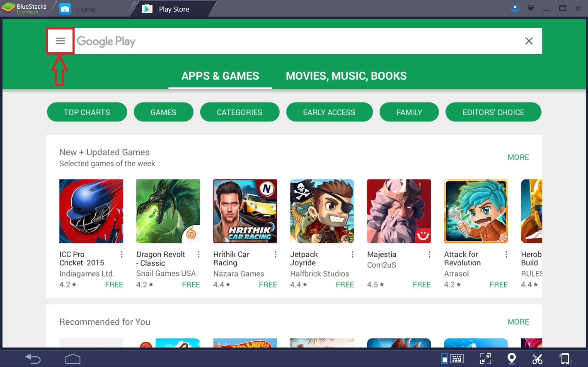Open options menu for Majestia
This screenshot has width=588, height=367.
pos(429,255)
